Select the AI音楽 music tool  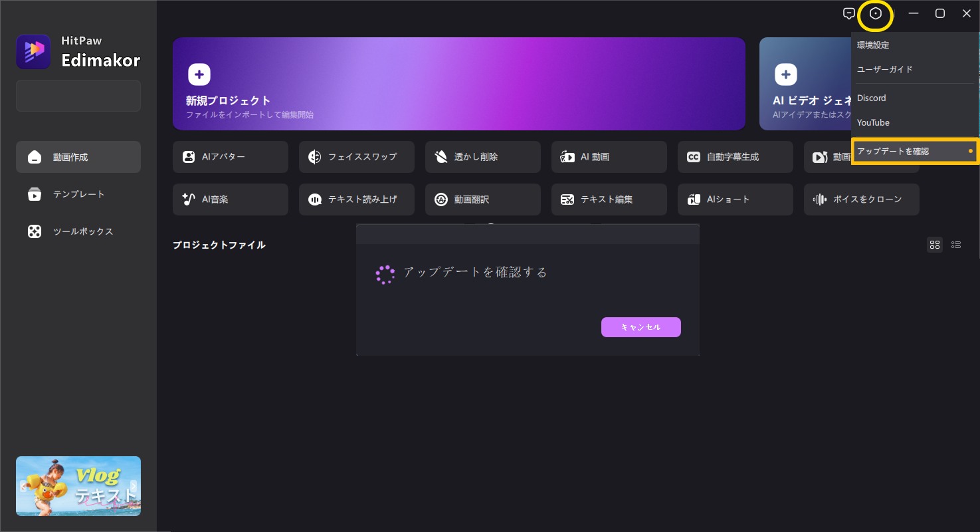[230, 199]
